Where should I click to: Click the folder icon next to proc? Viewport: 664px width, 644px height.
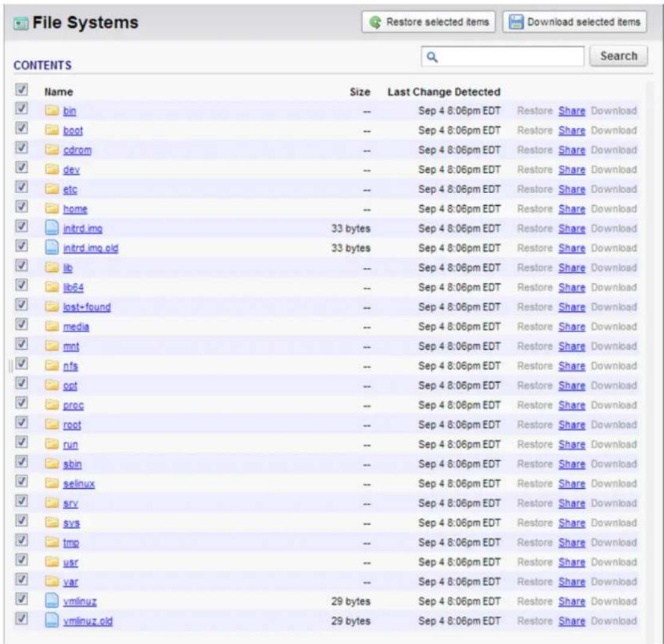52,405
